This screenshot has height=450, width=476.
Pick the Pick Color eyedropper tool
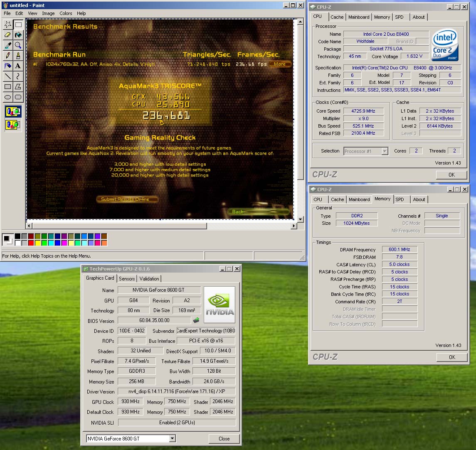tap(8, 45)
